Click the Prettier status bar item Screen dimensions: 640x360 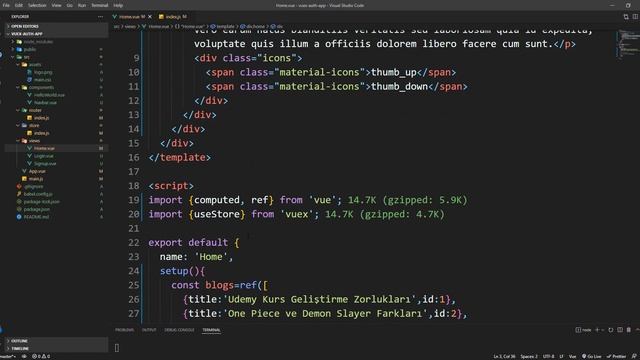(616, 356)
